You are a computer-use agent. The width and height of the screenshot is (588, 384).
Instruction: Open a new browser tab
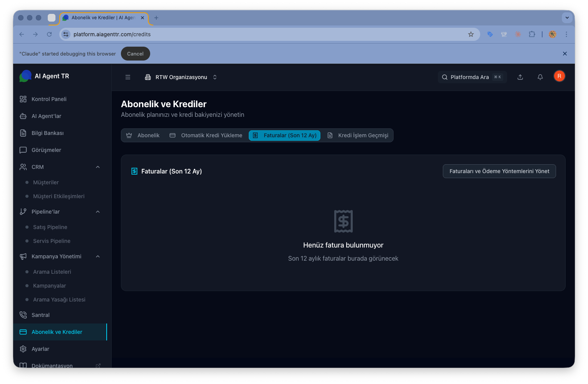[x=156, y=18]
